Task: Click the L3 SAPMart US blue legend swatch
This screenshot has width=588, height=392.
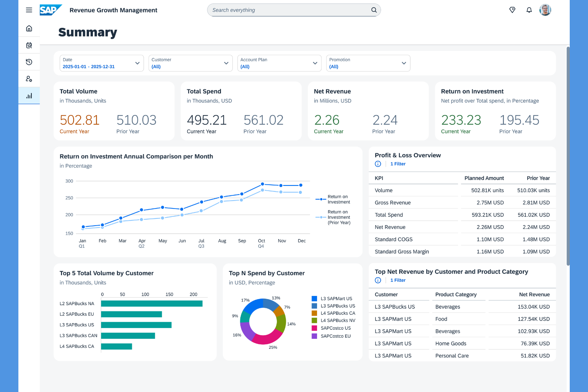Action: tap(314, 299)
